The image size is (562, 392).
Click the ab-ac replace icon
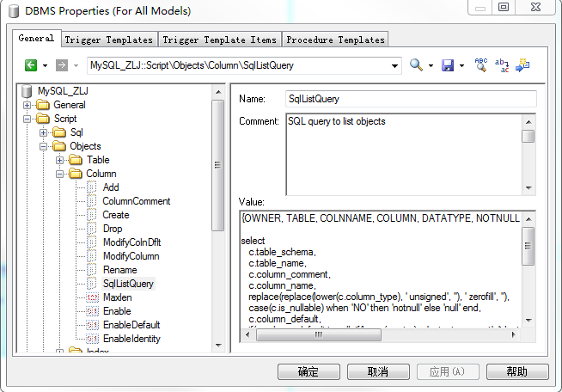tap(502, 65)
